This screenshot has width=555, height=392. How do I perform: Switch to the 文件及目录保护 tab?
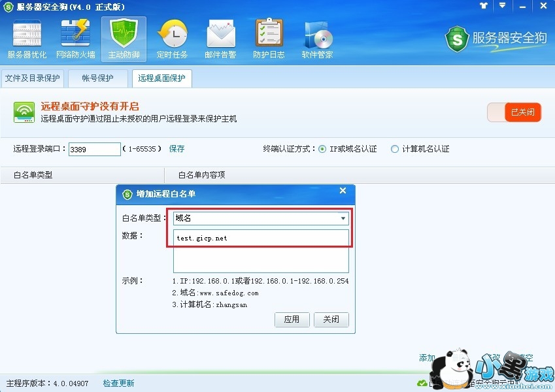32,78
